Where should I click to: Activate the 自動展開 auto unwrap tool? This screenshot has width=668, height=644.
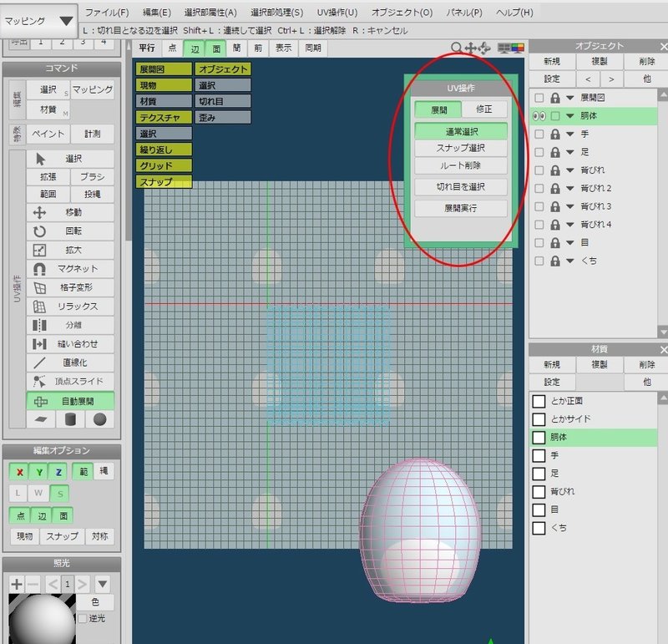70,401
